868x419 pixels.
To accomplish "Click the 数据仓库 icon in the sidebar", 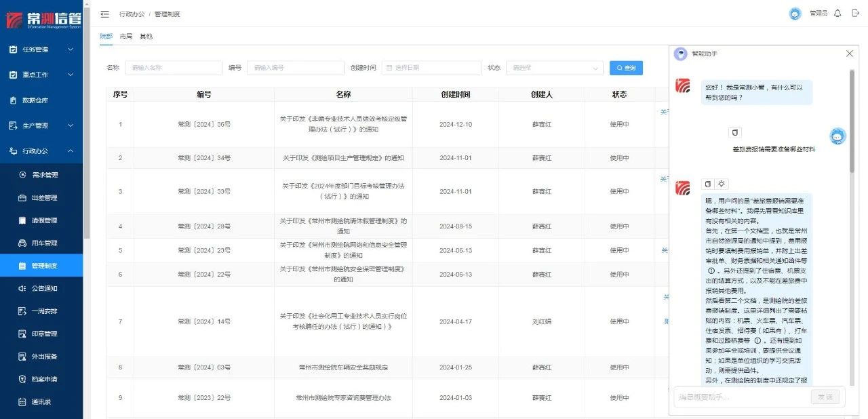I will 13,100.
